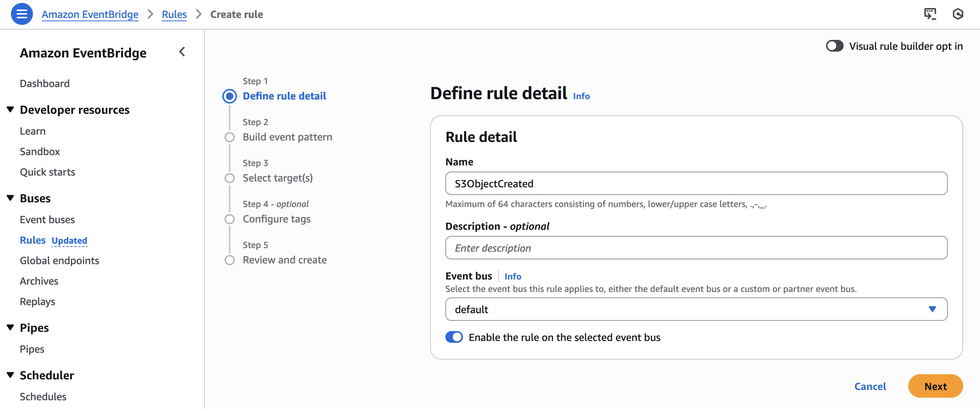Click the orange Next button
The image size is (980, 409).
pyautogui.click(x=935, y=386)
